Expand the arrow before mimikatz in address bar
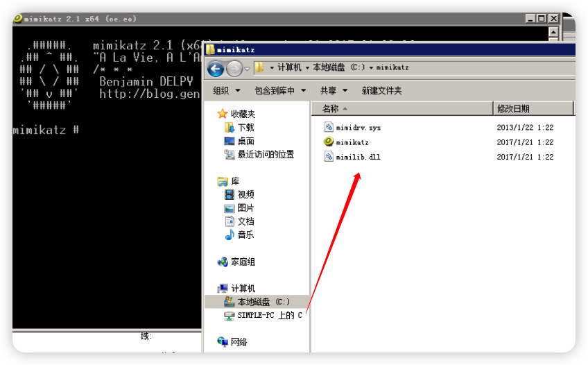588x365 pixels. (371, 68)
